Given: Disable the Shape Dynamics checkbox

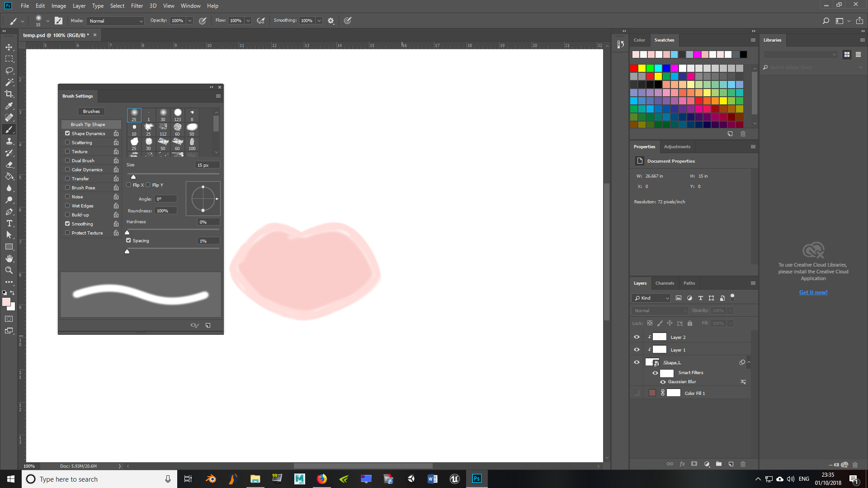Looking at the screenshot, I should tap(67, 133).
